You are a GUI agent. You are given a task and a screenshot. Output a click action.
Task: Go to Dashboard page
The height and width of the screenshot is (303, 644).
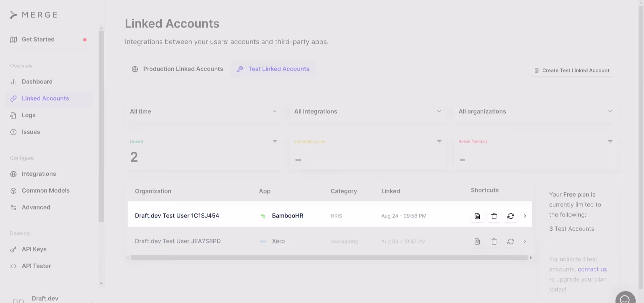(x=37, y=82)
